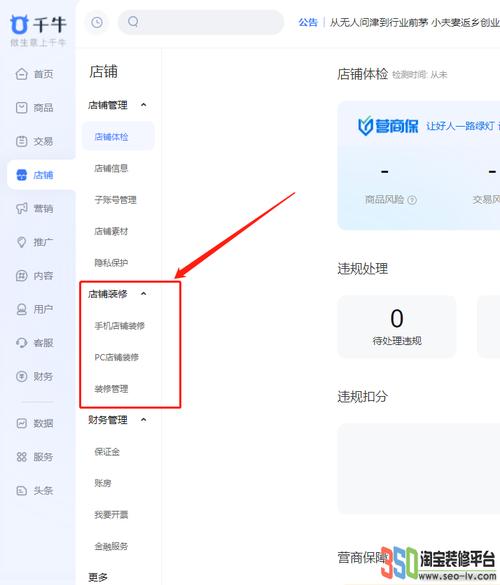The image size is (500, 585).
Task: Collapse the 店铺管理 section chevron
Action: pos(144,105)
